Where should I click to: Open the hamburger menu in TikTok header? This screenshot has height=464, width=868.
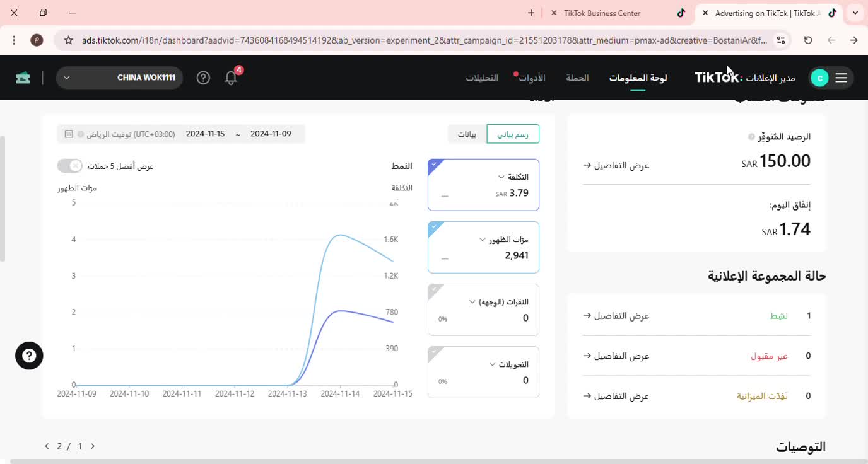click(x=841, y=78)
